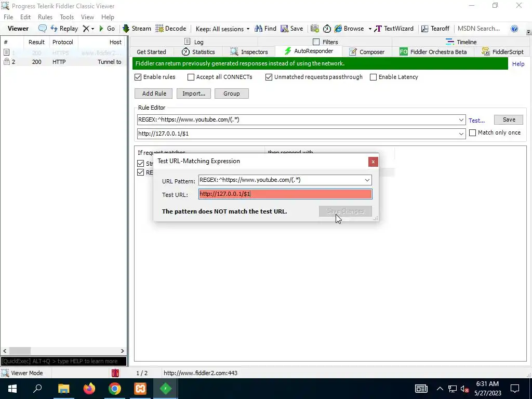
Task: Open Find sessions with binoculars icon
Action: tap(265, 29)
